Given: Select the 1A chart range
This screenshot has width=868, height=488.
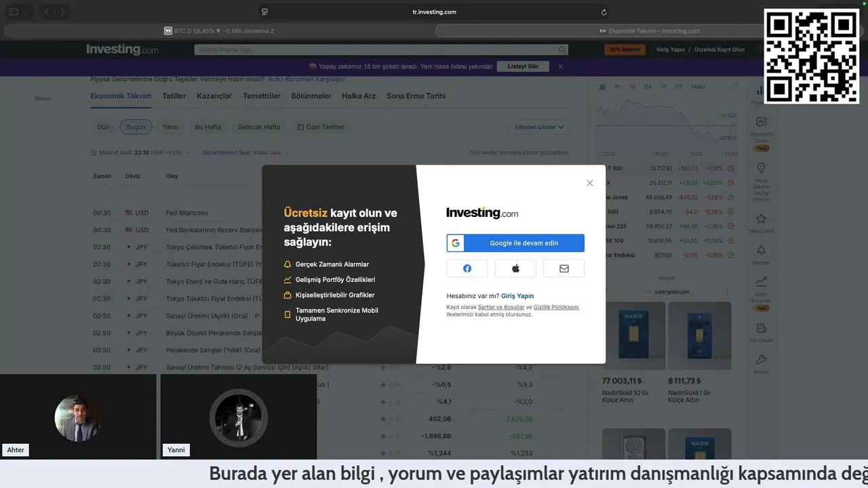Looking at the screenshot, I should coord(633,87).
